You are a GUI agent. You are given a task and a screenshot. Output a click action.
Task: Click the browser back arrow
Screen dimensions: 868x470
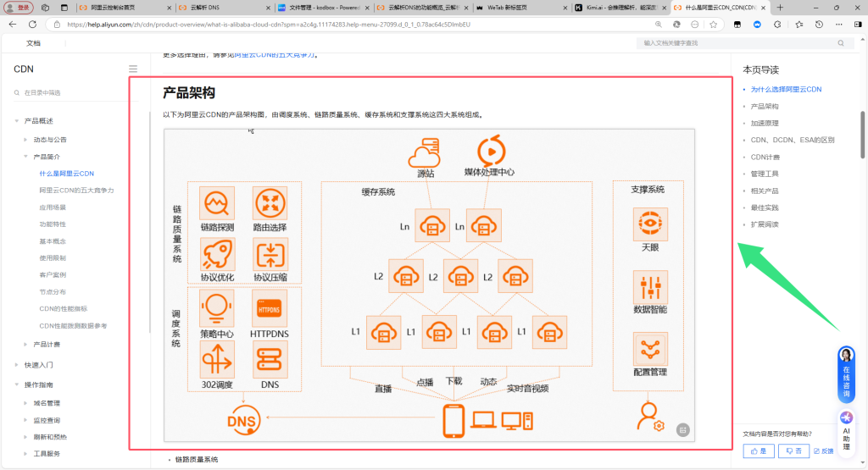(11, 25)
